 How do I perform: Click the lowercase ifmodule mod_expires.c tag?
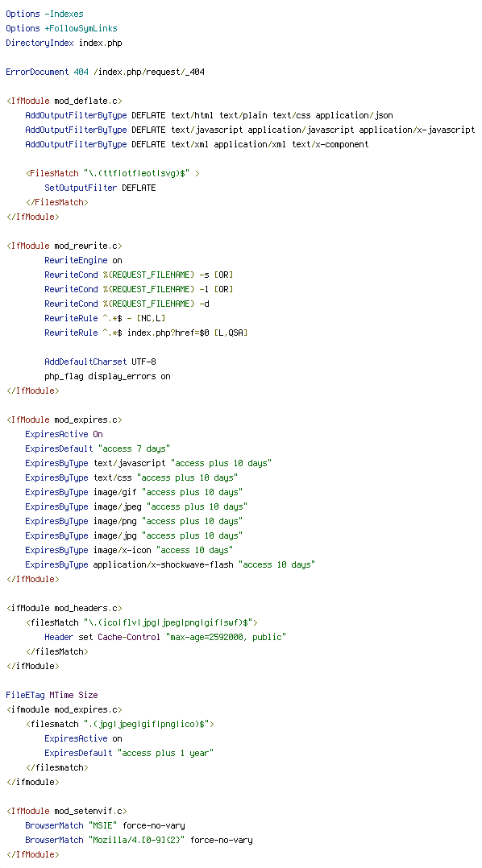click(64, 709)
